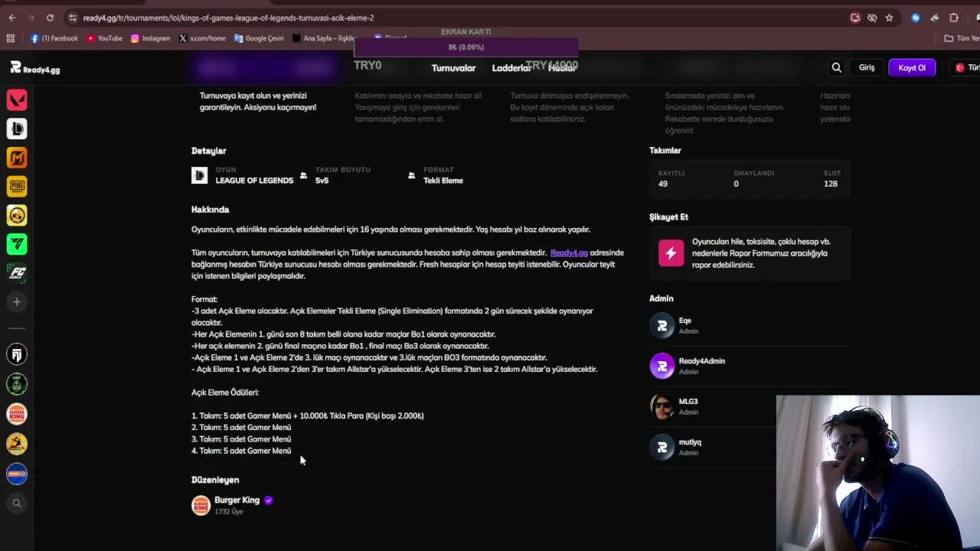Viewport: 980px width, 551px height.
Task: Open the browser apps grid icon
Action: click(11, 38)
